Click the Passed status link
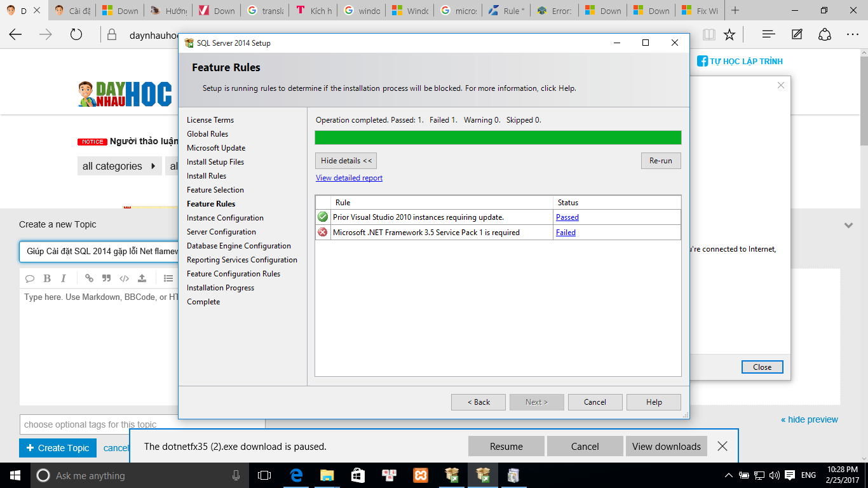 567,217
